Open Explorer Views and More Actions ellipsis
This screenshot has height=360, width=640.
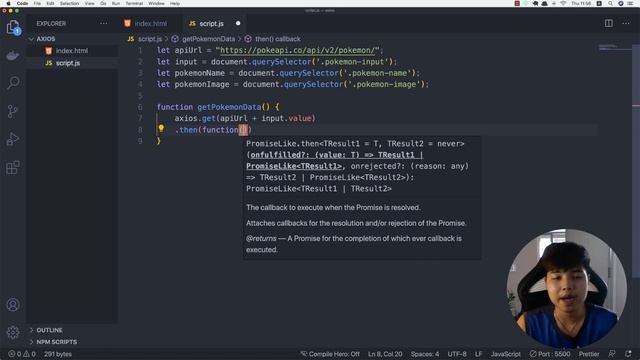[104, 23]
